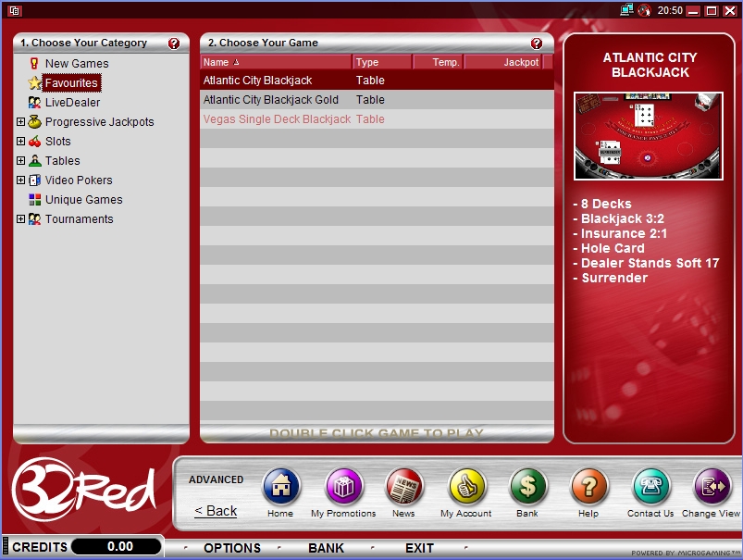
Task: Sort games by Type column
Action: (x=382, y=62)
